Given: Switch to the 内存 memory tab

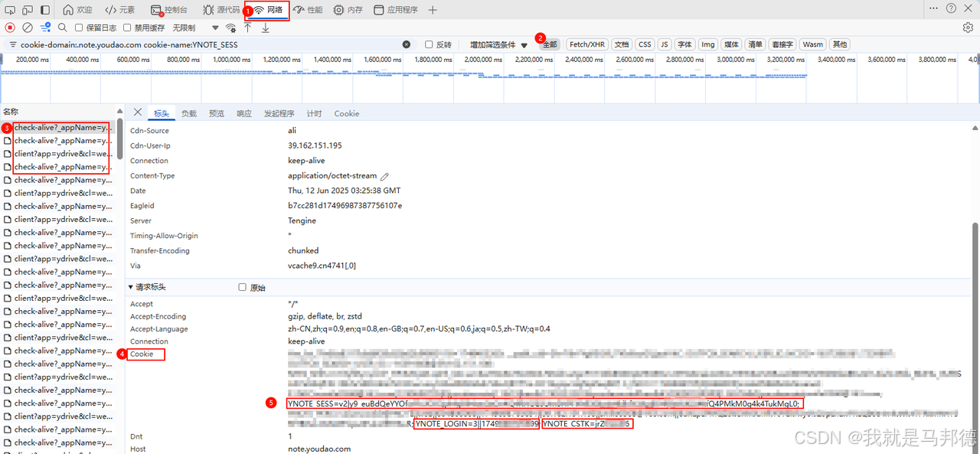Looking at the screenshot, I should (348, 10).
